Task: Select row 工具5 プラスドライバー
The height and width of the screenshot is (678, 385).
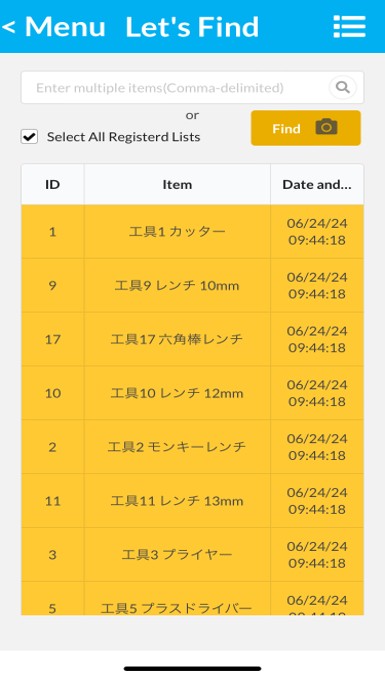Action: coord(192,598)
